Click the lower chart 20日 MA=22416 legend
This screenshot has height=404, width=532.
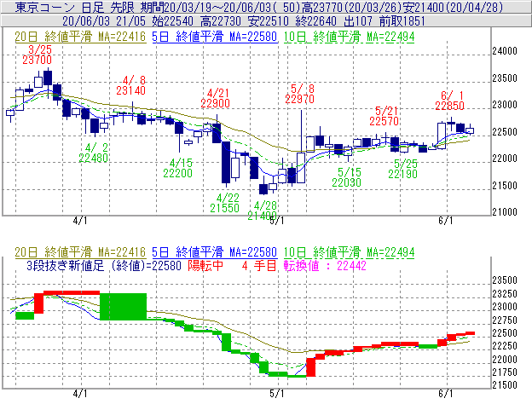coord(80,252)
